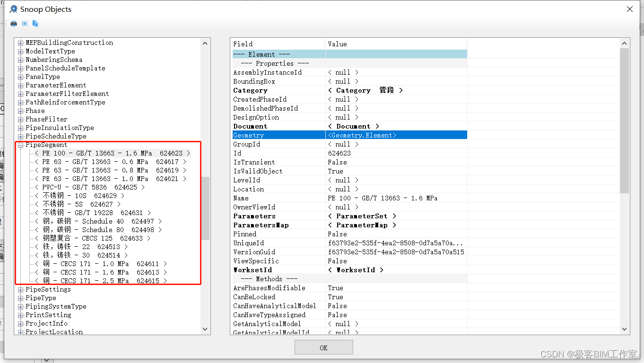Open the < WorksetId > value link
Image resolution: width=644 pixels, height=363 pixels.
tap(356, 270)
